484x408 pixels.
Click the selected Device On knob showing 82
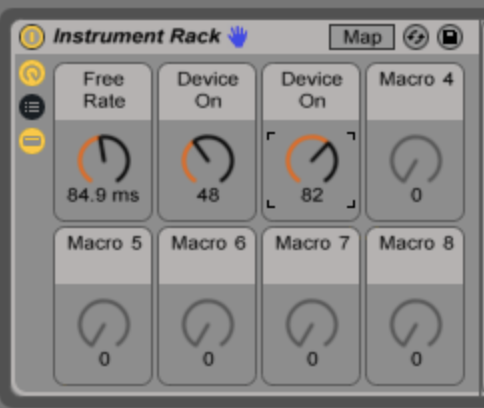coord(312,159)
